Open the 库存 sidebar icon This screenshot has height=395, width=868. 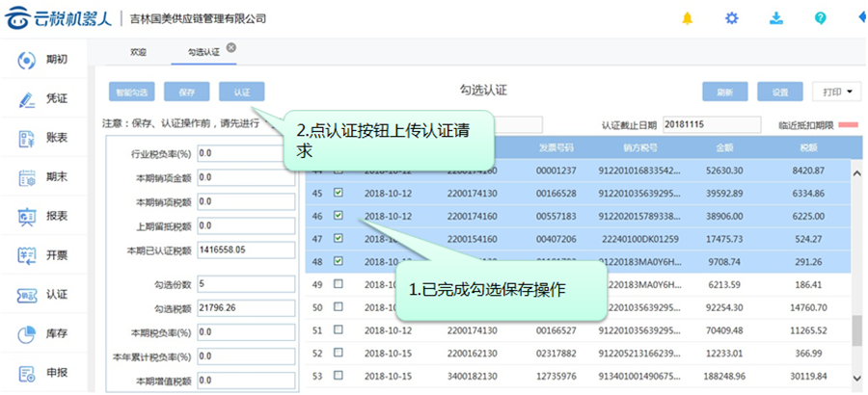27,333
